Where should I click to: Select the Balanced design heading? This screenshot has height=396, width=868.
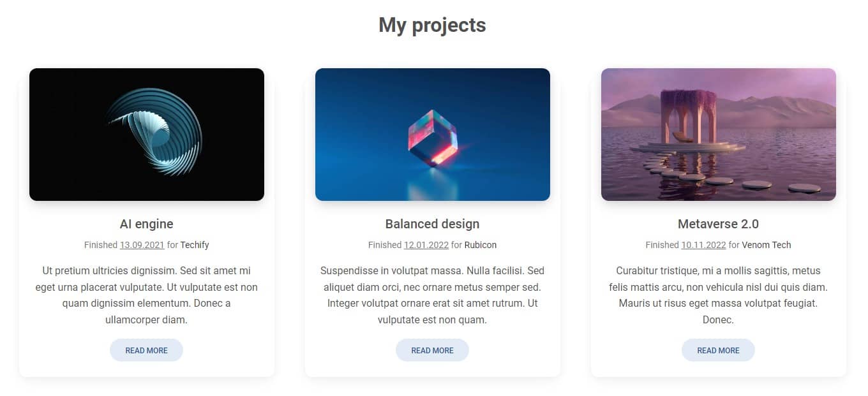(432, 224)
